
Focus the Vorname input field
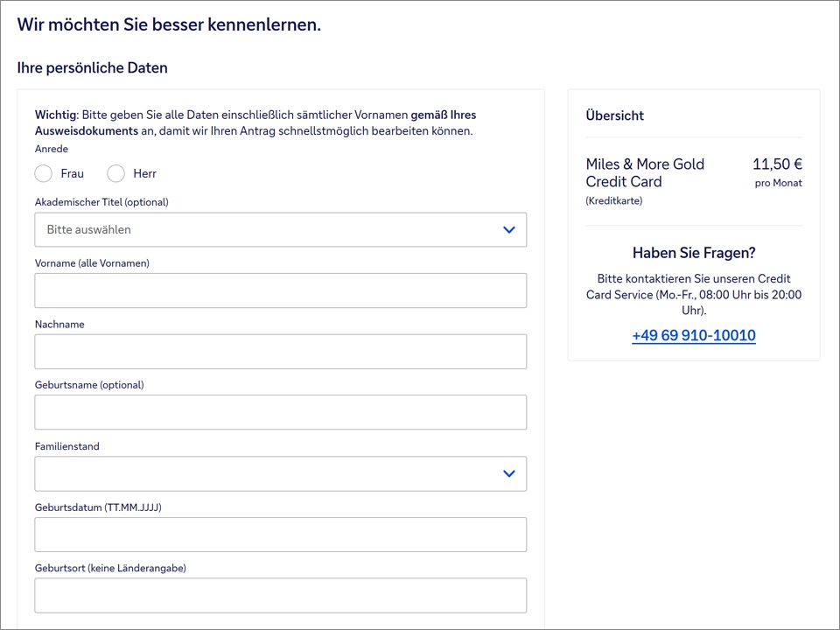280,290
